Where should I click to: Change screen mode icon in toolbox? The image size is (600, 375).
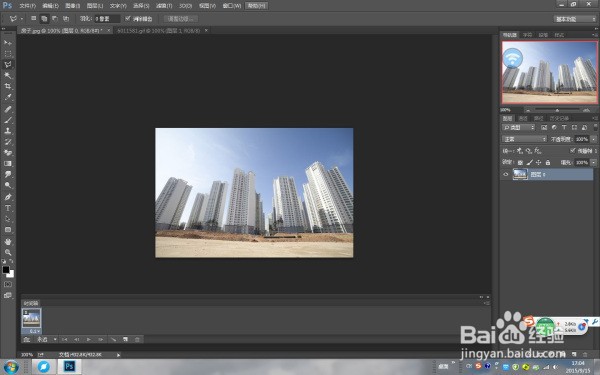pos(8,295)
